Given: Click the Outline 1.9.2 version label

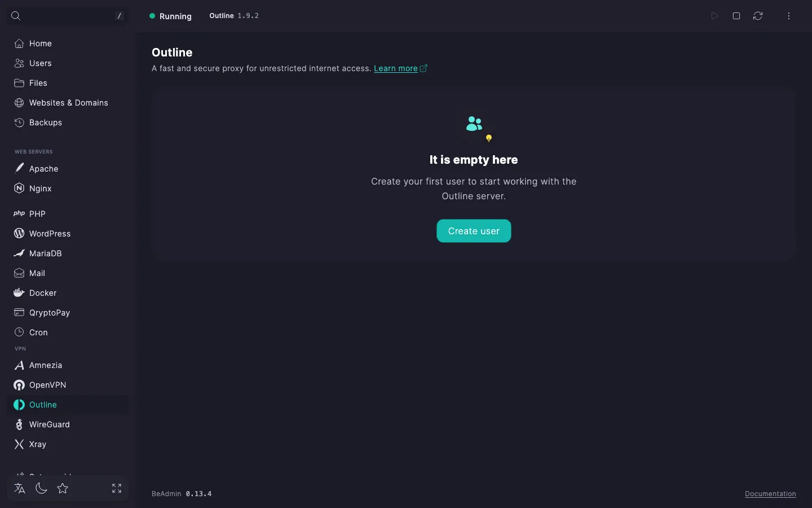Looking at the screenshot, I should pyautogui.click(x=234, y=16).
